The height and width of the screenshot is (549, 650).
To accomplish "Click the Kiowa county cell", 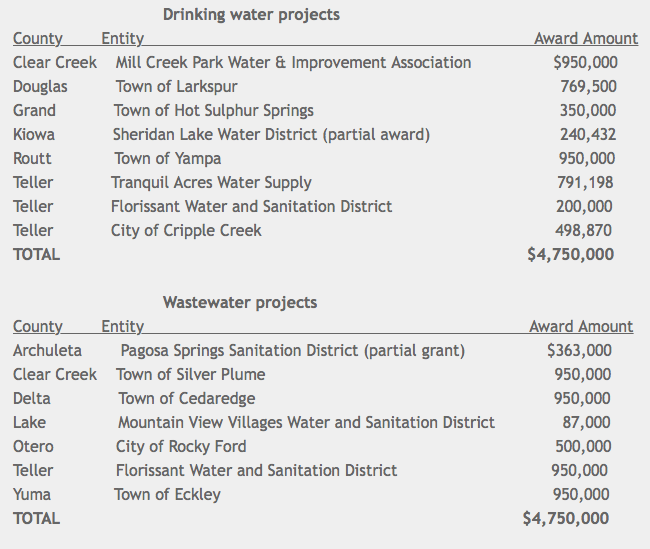I will click(x=34, y=135).
